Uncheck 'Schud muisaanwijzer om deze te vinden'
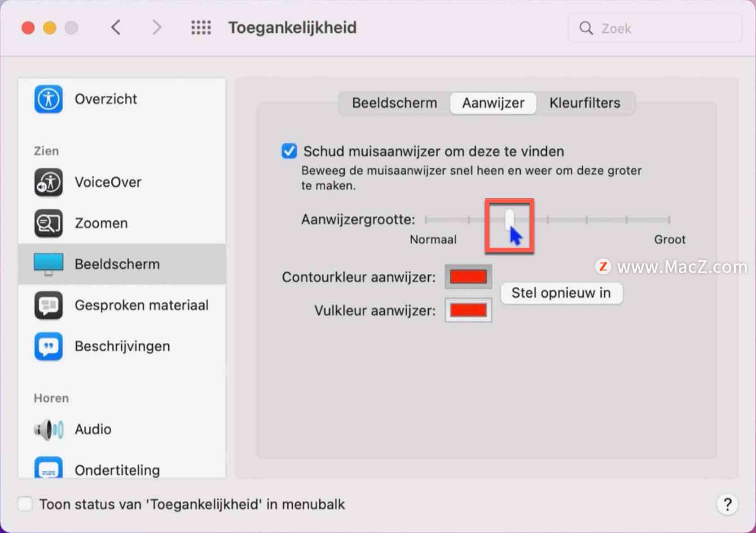756x533 pixels. point(289,151)
